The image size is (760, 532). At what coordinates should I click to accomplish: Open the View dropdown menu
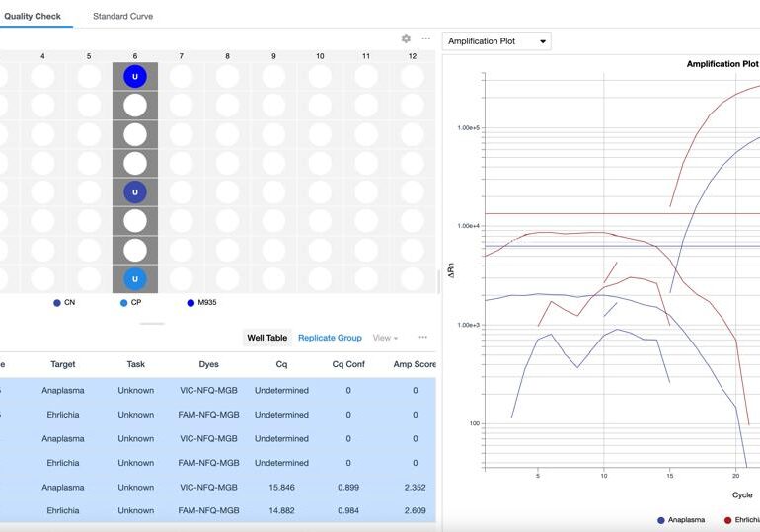pyautogui.click(x=385, y=338)
